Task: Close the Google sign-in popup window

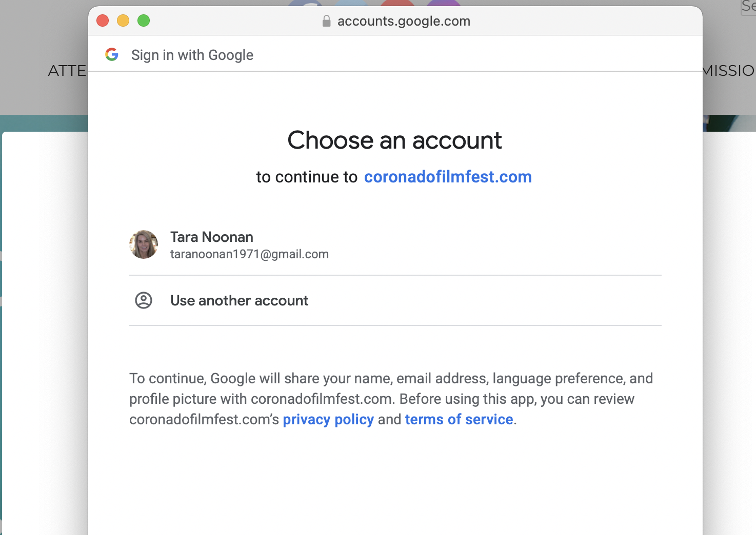Action: click(103, 20)
